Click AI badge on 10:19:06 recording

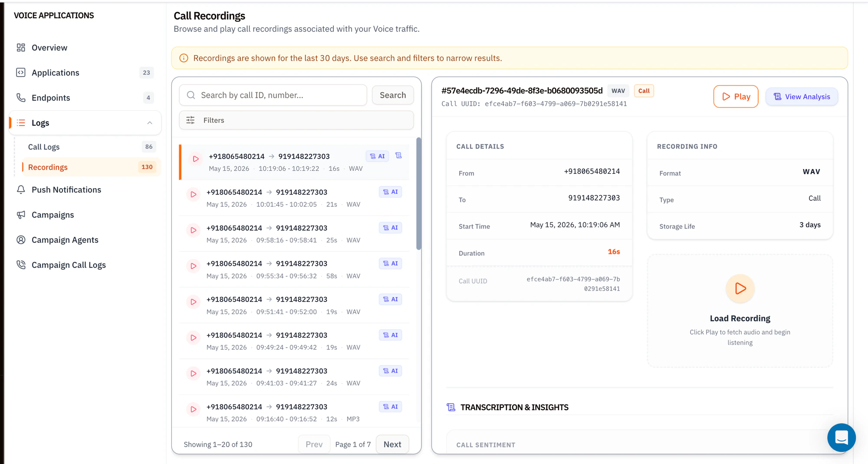(x=378, y=156)
